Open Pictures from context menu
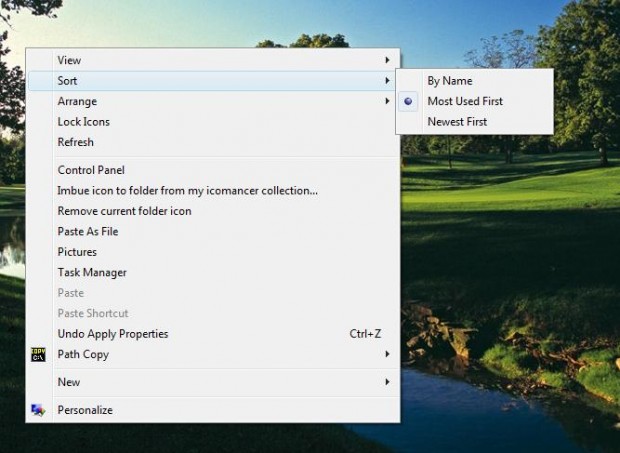The width and height of the screenshot is (620, 453). 77,252
